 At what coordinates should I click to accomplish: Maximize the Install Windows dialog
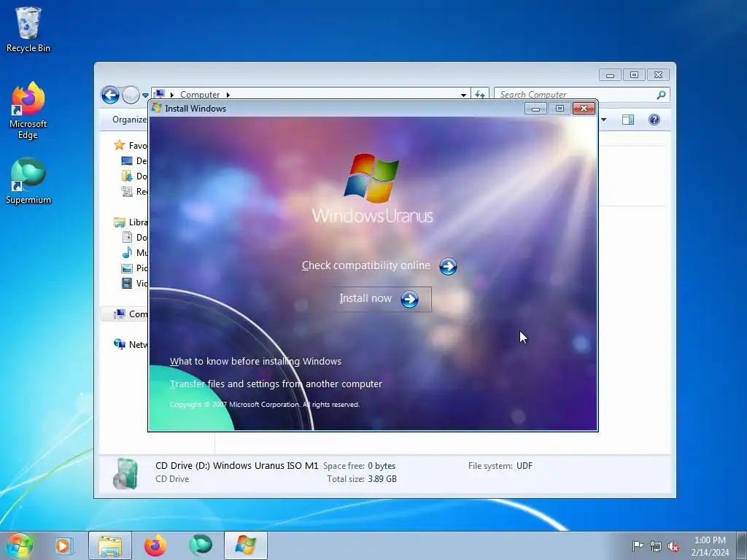click(x=560, y=109)
